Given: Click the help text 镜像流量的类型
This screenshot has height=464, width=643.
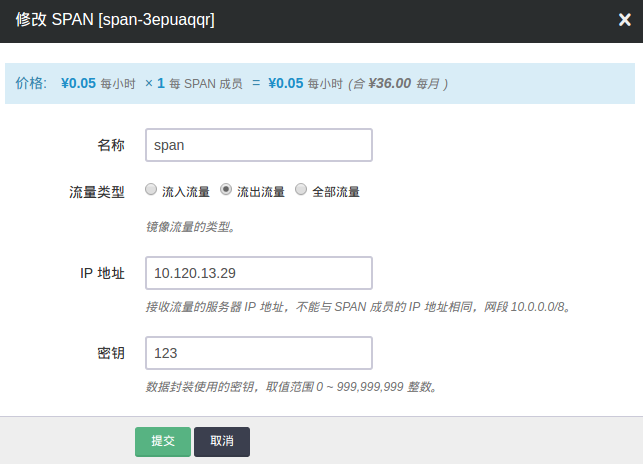Looking at the screenshot, I should pos(190,226).
